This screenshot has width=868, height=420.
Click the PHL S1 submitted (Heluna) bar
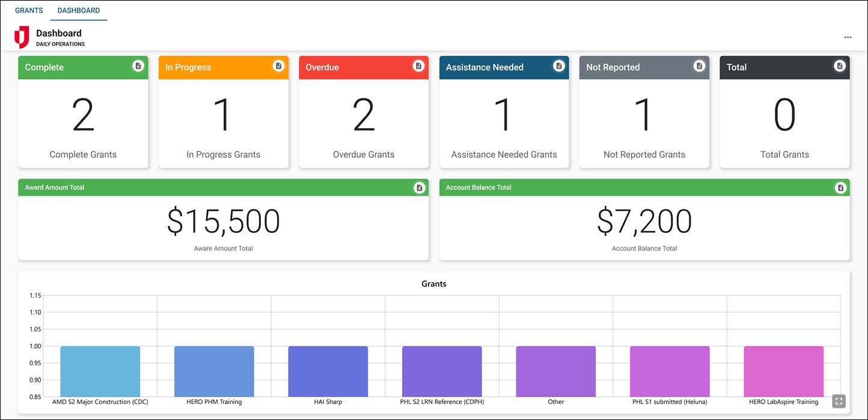coord(670,370)
